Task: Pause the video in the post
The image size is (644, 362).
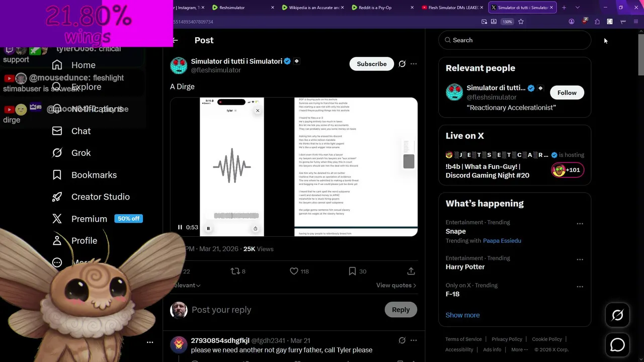Action: pos(180,227)
